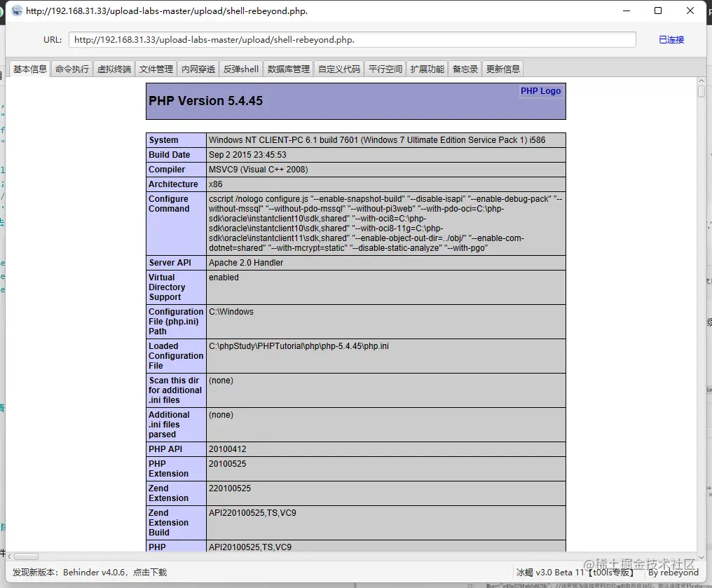The width and height of the screenshot is (712, 588).
Task: Switch to the 备忘录 tab
Action: (465, 69)
